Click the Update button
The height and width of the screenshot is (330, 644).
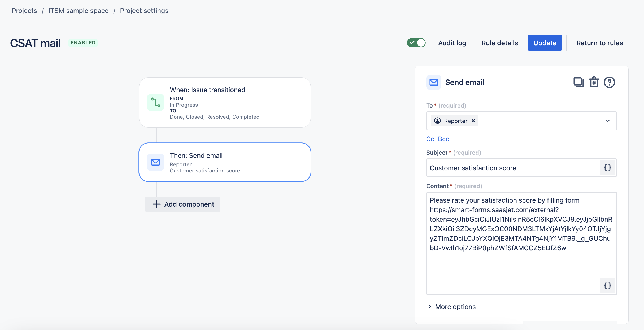pos(545,43)
